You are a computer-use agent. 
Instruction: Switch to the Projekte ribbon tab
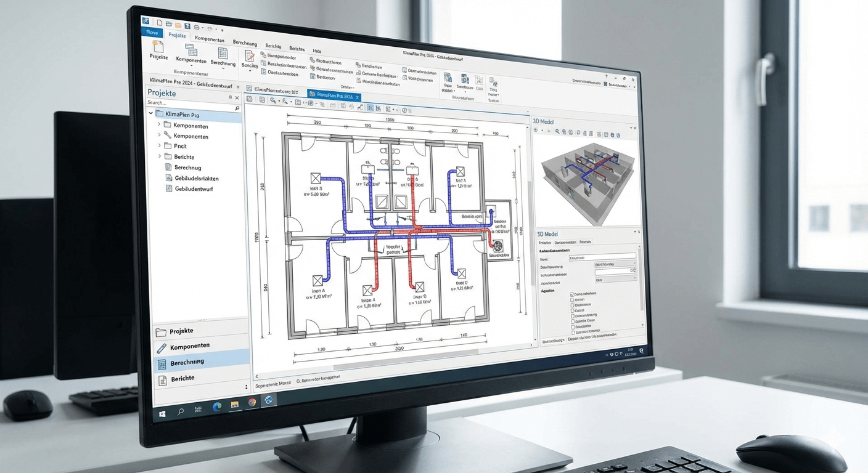178,36
